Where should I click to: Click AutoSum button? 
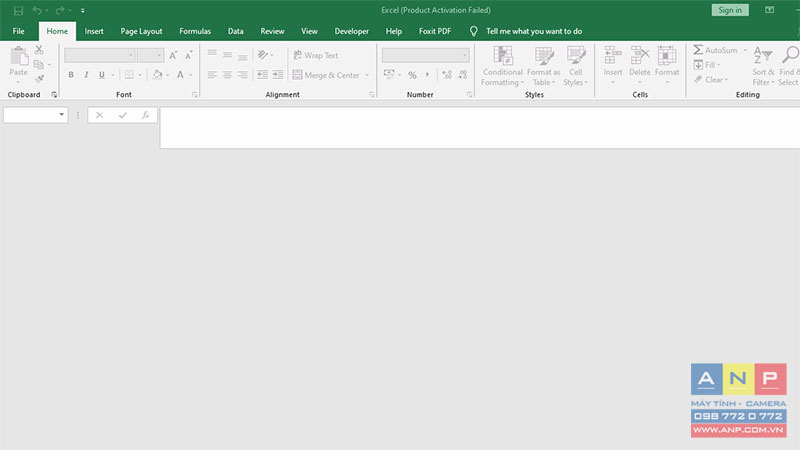click(x=715, y=50)
